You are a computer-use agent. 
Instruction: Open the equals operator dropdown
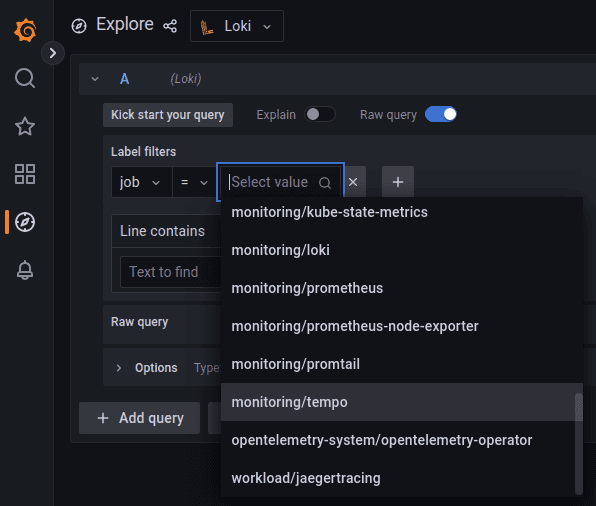[x=194, y=182]
